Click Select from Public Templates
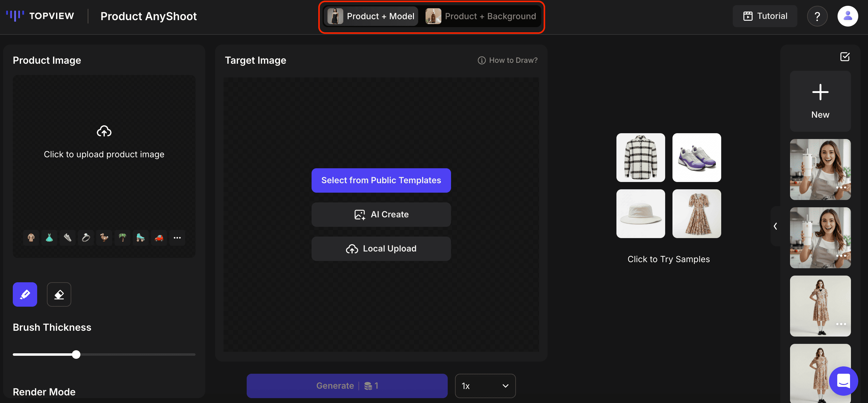868x403 pixels. 381,180
